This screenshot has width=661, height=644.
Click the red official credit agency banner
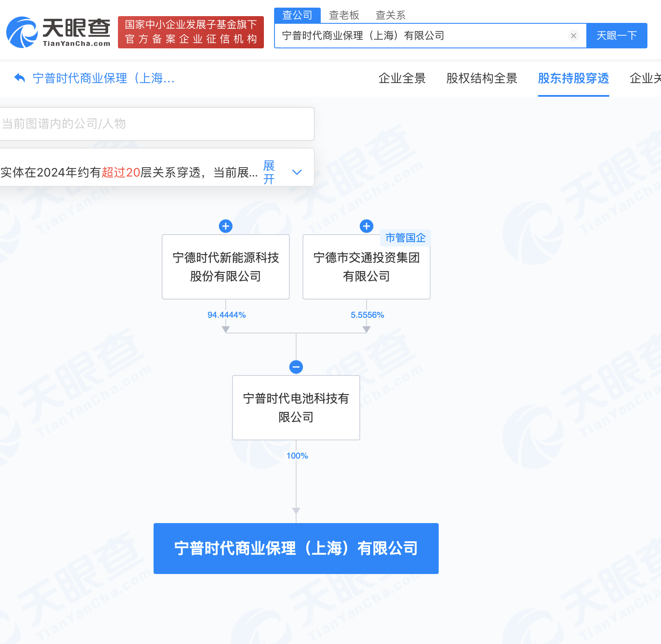[x=191, y=32]
